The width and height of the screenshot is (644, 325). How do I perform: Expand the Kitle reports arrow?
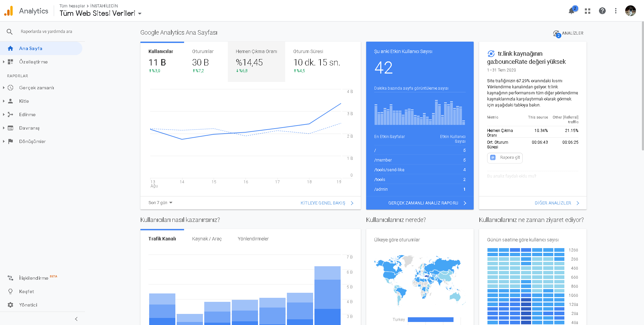coord(4,101)
